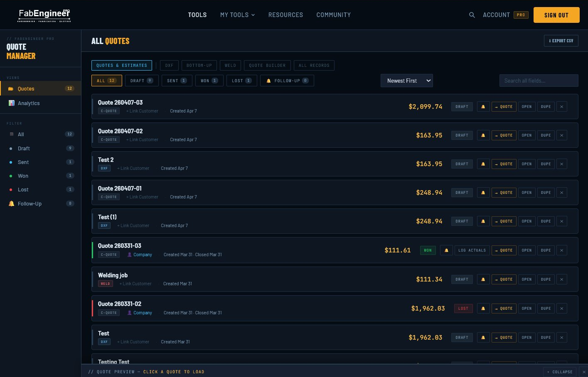Collapse the Quote Preview panel
This screenshot has width=588, height=377.
560,372
